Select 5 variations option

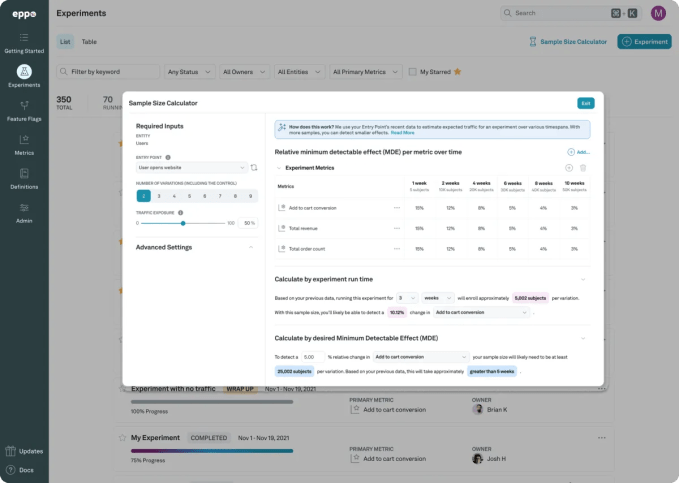point(188,196)
